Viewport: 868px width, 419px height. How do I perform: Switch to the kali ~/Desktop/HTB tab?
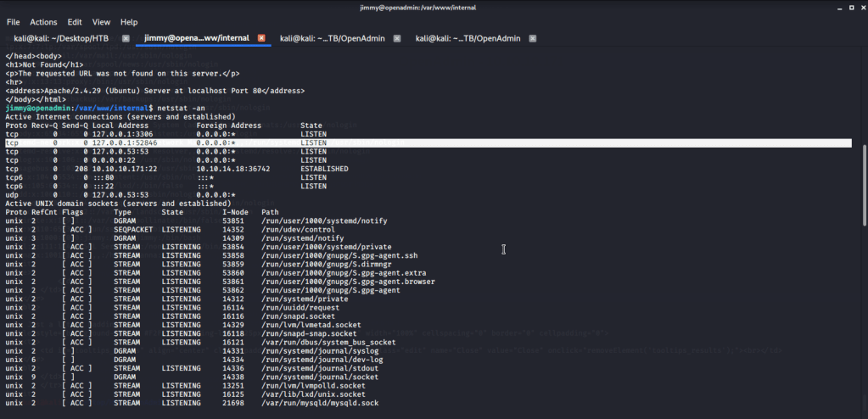pyautogui.click(x=60, y=38)
